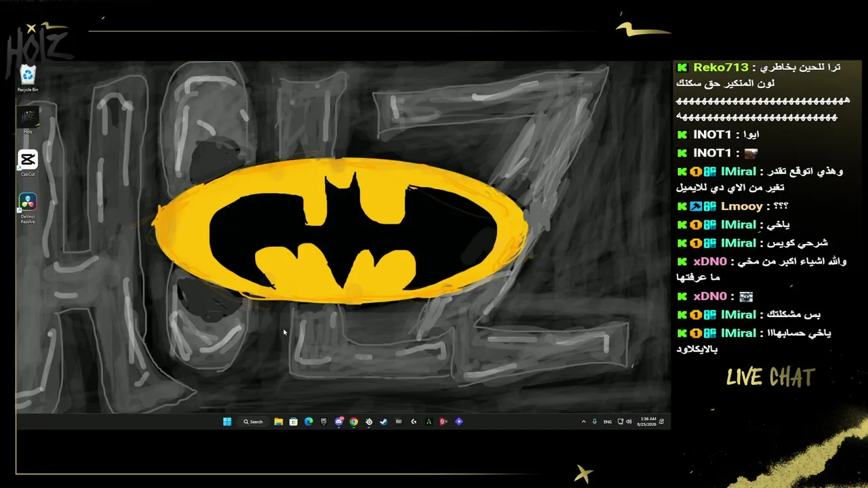Click Lmooy's "???" chat message
Screen dimensions: 868x488
[x=780, y=206]
